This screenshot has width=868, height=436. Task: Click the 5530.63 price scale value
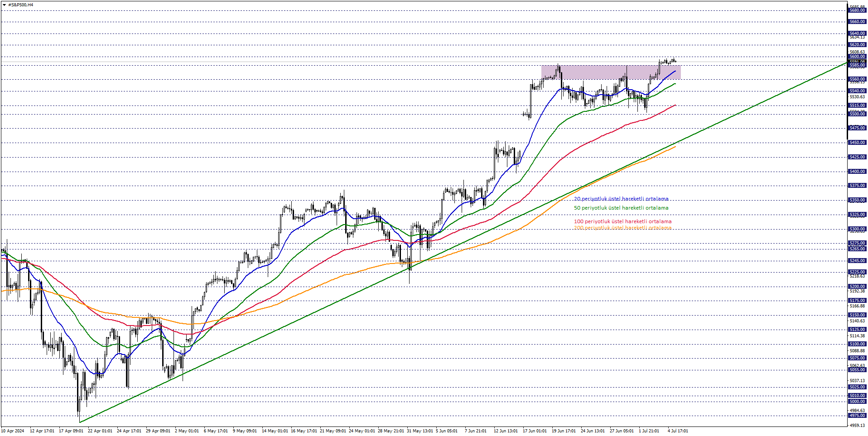857,97
